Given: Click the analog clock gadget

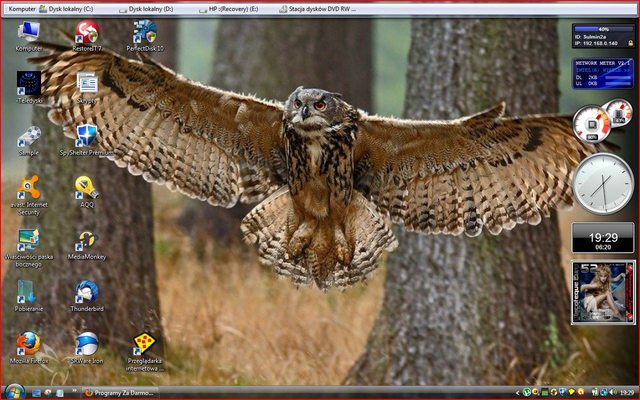Looking at the screenshot, I should pos(603,184).
